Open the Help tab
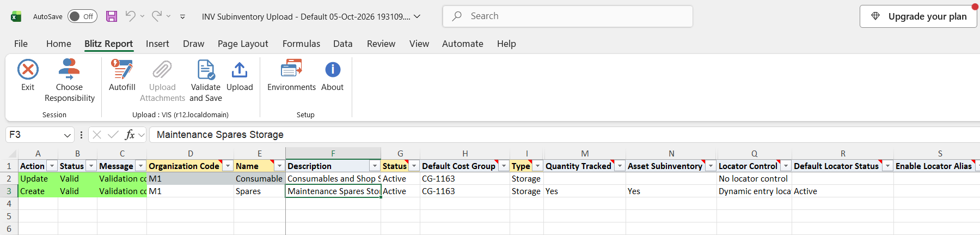980x235 pixels. (x=506, y=44)
